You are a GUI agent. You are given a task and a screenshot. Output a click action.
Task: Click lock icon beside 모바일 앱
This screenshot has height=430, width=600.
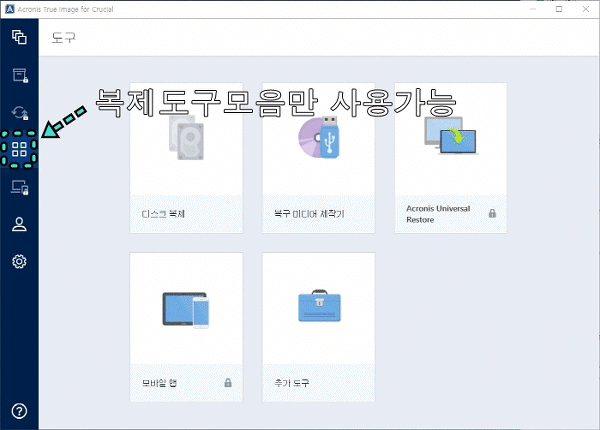pos(228,383)
